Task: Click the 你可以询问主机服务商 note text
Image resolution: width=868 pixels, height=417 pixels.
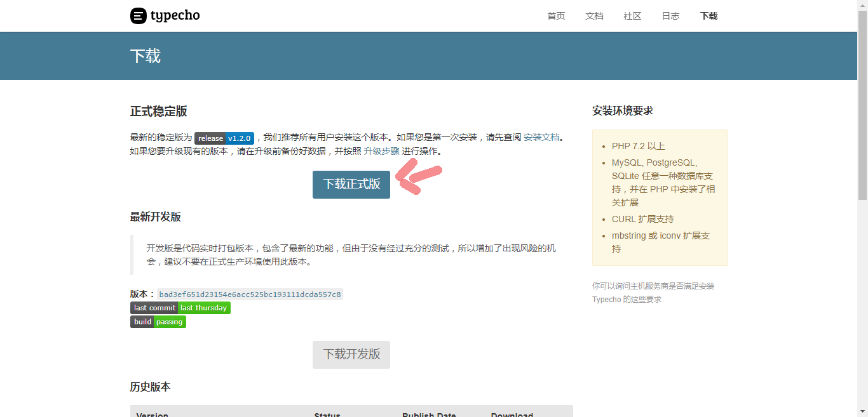Action: pos(653,293)
